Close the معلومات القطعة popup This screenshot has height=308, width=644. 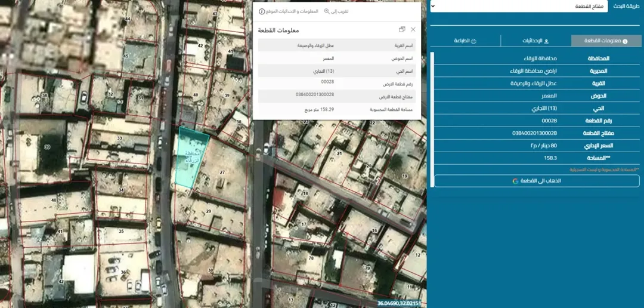(413, 30)
